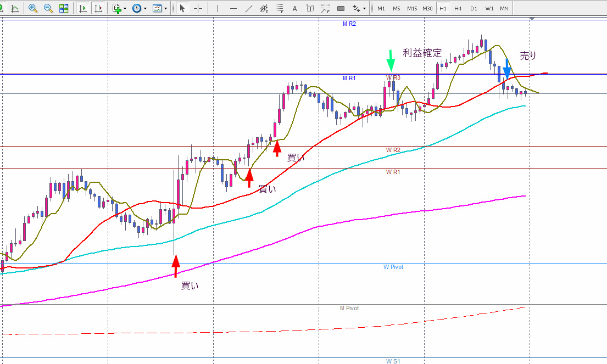Switch to M30 timeframe

[x=427, y=8]
